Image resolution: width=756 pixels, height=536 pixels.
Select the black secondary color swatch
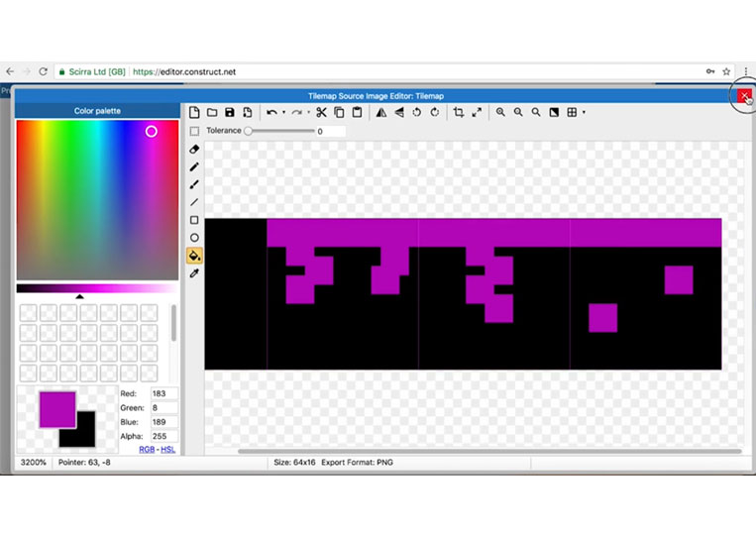85,438
